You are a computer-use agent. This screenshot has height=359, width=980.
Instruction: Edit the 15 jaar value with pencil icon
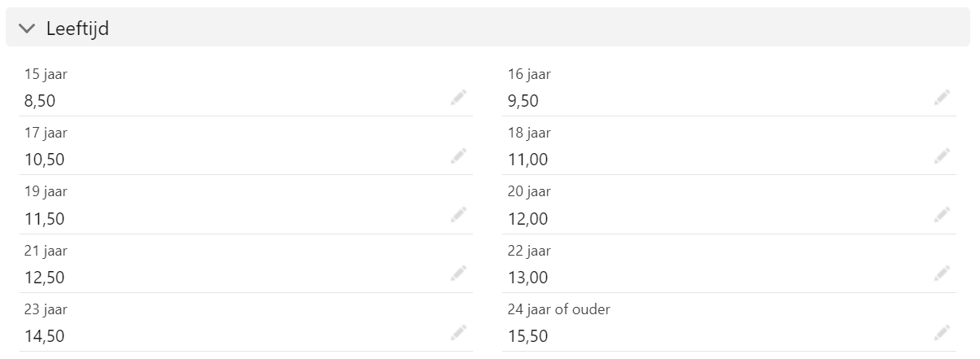pyautogui.click(x=459, y=98)
